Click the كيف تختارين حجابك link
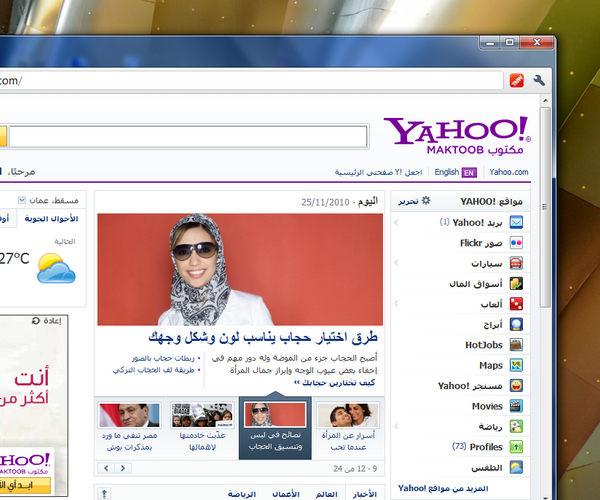Screen dimensions: 600x500 tap(334, 383)
